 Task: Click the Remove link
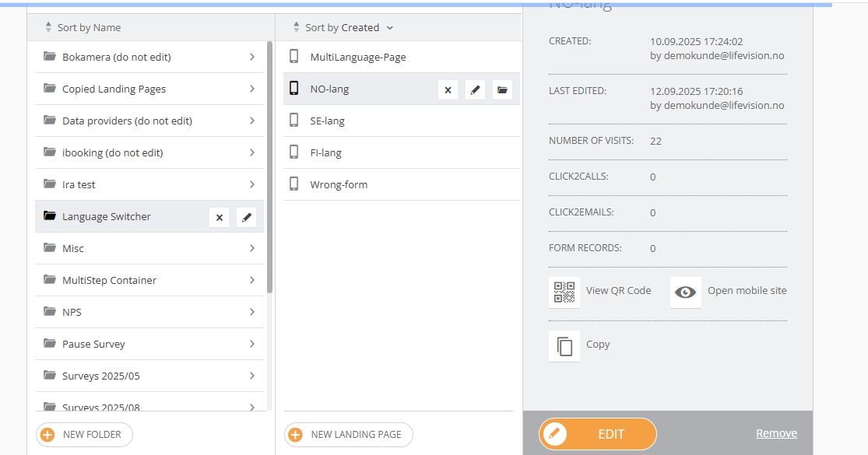tap(777, 433)
